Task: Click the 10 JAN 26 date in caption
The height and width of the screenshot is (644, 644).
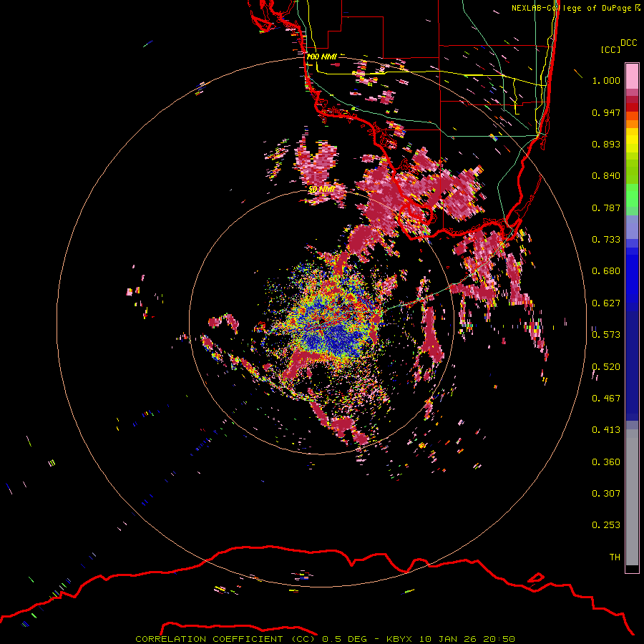Action: (x=449, y=639)
